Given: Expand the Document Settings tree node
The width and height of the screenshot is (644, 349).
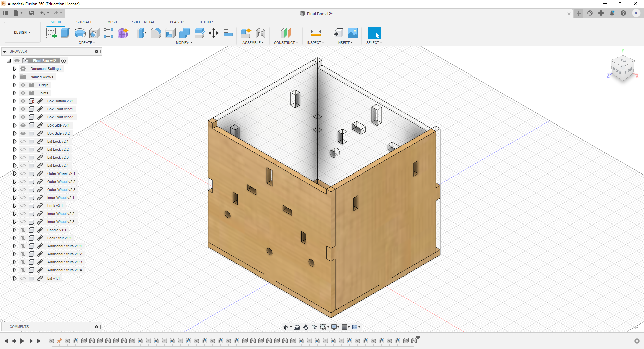Looking at the screenshot, I should tap(15, 69).
